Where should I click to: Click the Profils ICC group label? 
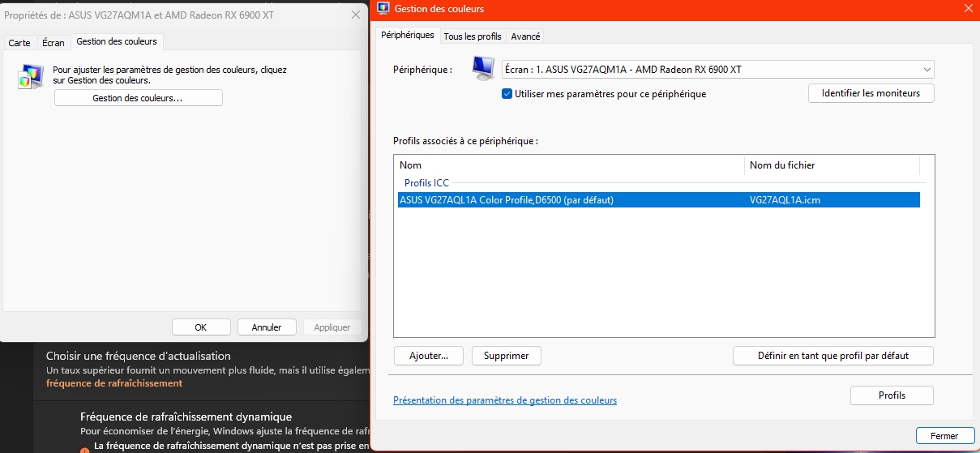click(x=426, y=183)
